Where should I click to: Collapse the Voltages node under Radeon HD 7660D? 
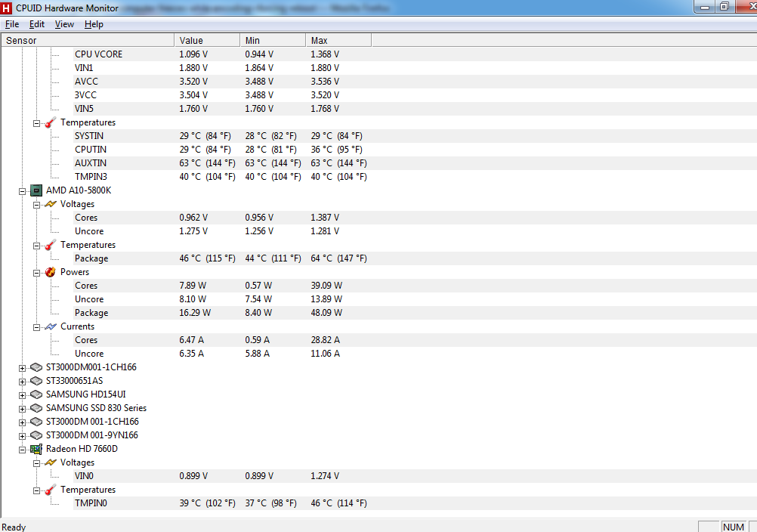[x=37, y=463]
